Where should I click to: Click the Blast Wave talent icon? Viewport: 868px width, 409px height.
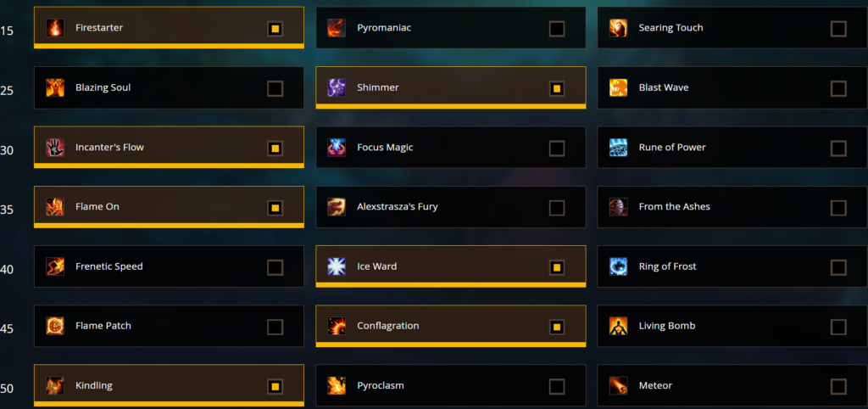(618, 87)
